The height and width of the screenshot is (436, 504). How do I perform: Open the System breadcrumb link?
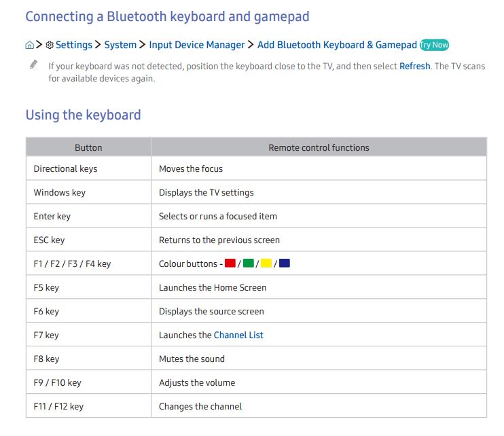click(120, 45)
